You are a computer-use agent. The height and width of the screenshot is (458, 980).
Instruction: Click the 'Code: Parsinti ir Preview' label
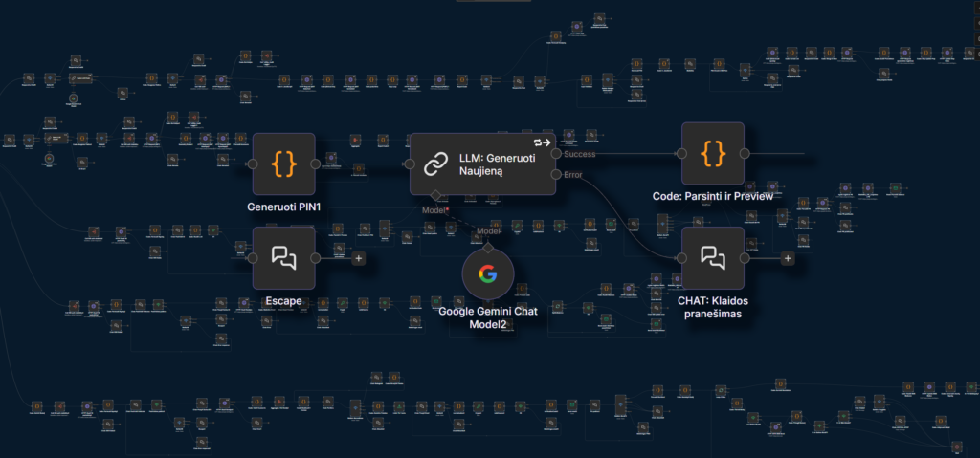click(713, 196)
